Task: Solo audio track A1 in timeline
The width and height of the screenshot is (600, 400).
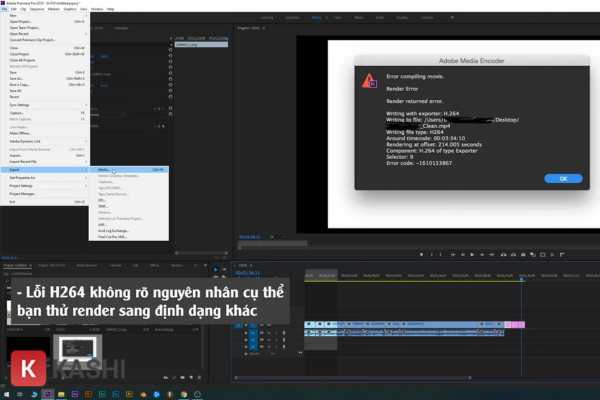Action: [276, 333]
